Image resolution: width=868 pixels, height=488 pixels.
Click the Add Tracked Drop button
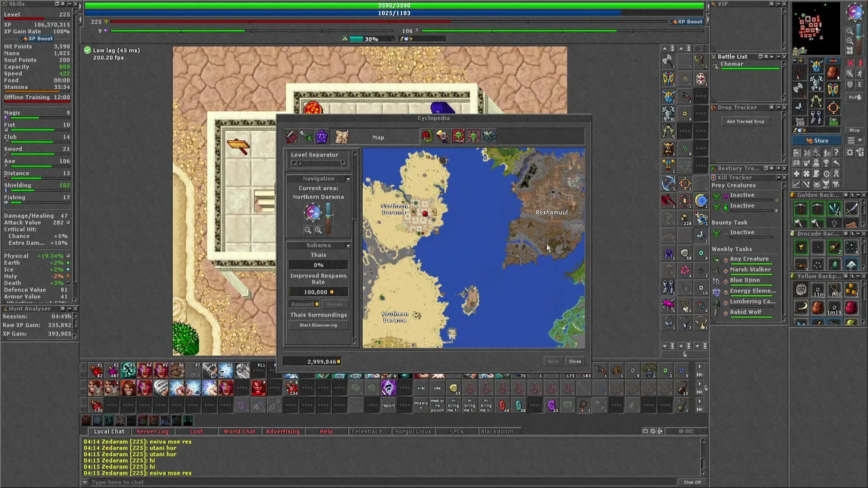pyautogui.click(x=746, y=121)
